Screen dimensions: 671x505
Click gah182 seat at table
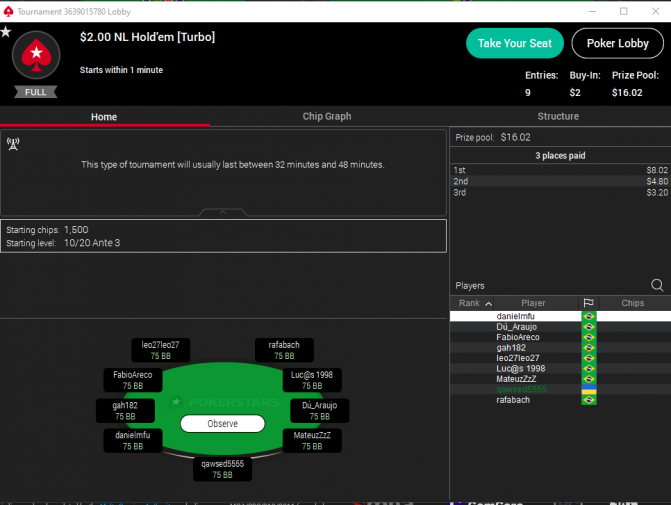tap(125, 410)
